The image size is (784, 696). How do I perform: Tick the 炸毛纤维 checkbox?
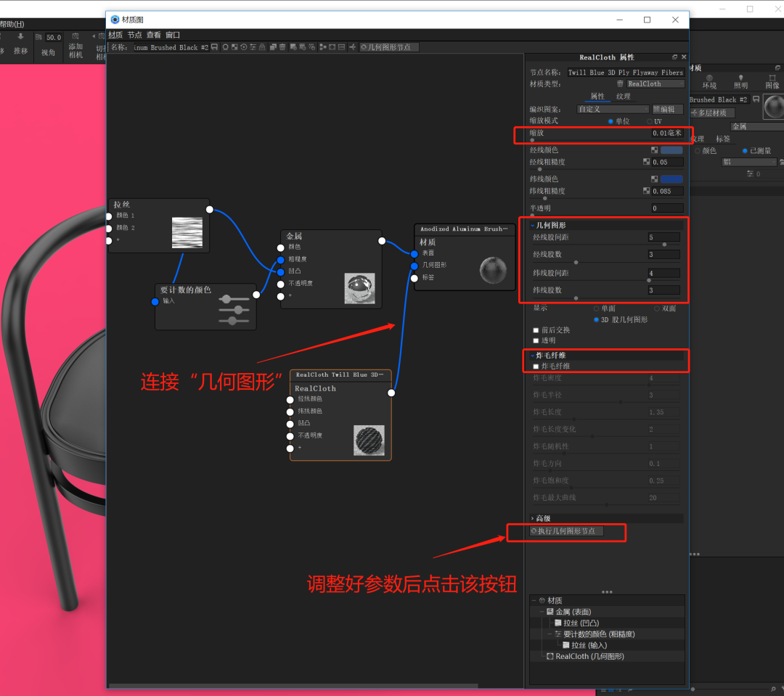[536, 367]
